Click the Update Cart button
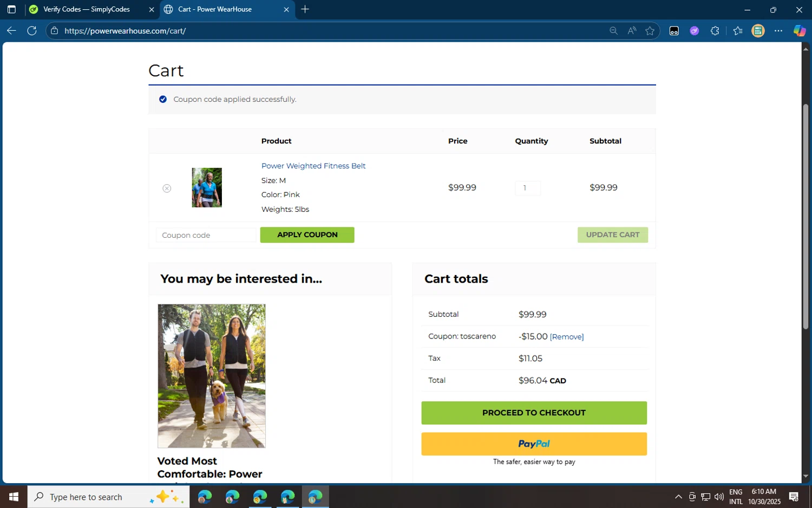The image size is (812, 508). (x=612, y=235)
